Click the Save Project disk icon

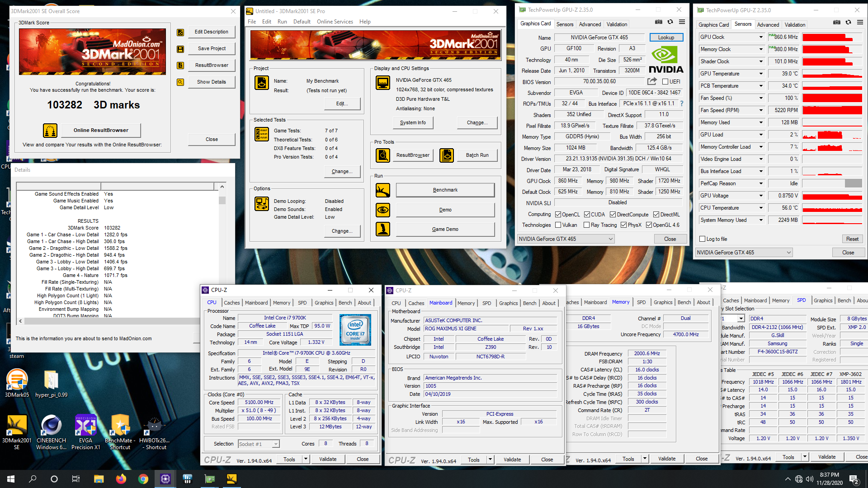pyautogui.click(x=180, y=49)
